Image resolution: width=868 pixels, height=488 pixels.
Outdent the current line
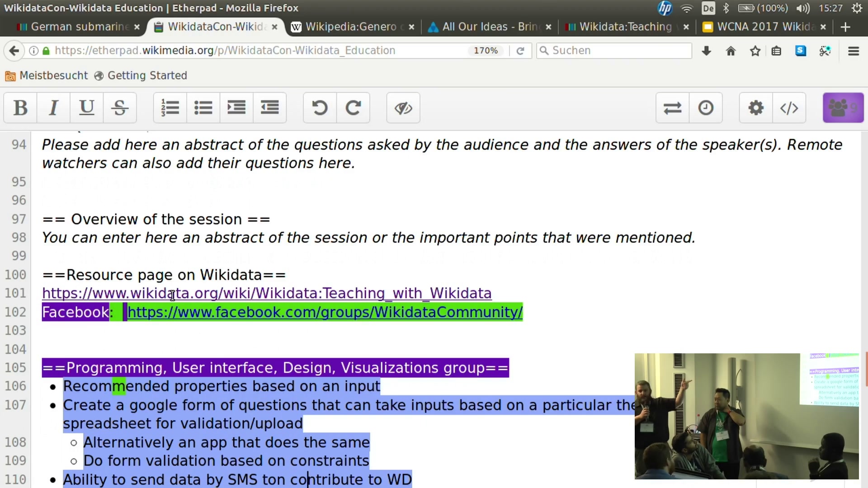(270, 108)
